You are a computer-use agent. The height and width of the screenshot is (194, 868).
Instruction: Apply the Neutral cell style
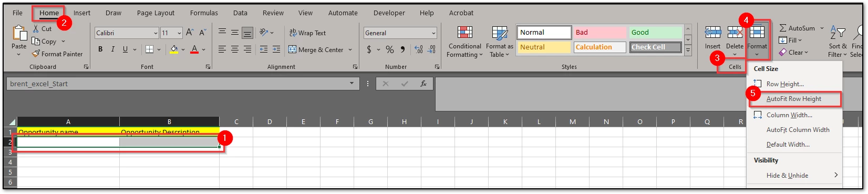coord(544,47)
